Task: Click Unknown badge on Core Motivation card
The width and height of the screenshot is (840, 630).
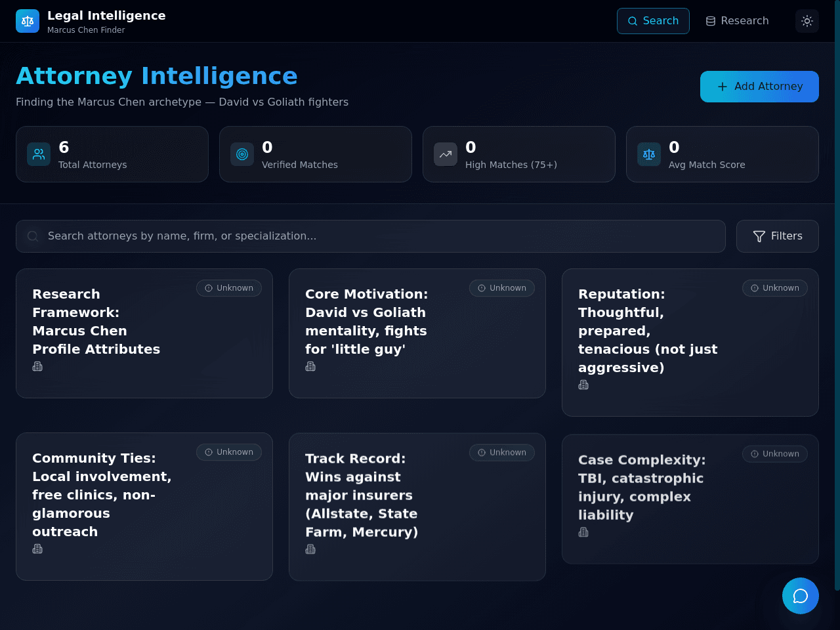Action: coord(502,288)
